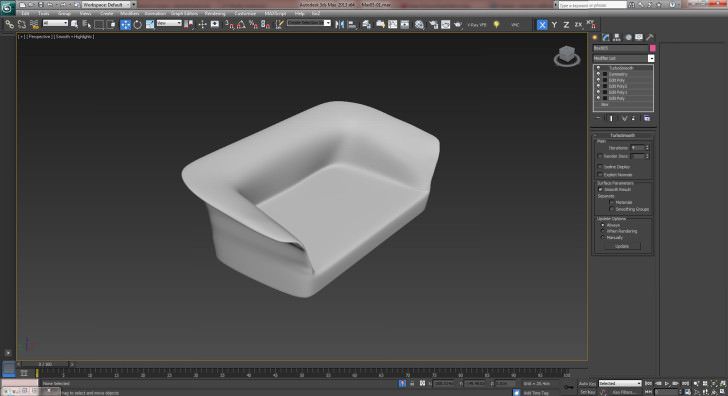The width and height of the screenshot is (728, 396).
Task: Select the Link tool in main toolbar
Action: [9, 25]
